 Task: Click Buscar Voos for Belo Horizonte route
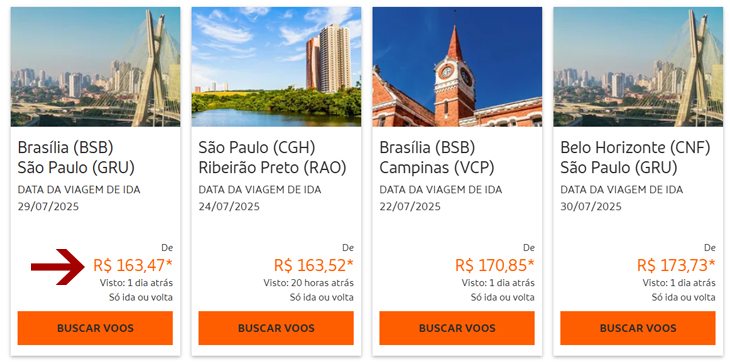[x=638, y=328]
